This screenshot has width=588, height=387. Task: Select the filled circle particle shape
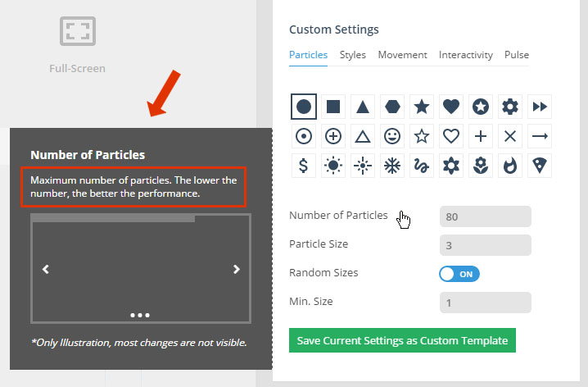303,107
